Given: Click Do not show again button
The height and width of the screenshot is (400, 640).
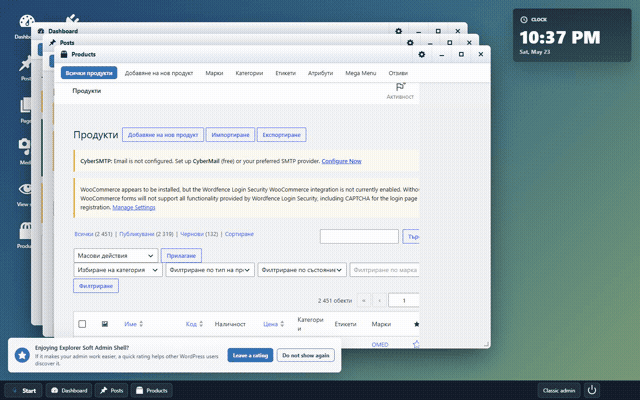Looking at the screenshot, I should pyautogui.click(x=306, y=355).
